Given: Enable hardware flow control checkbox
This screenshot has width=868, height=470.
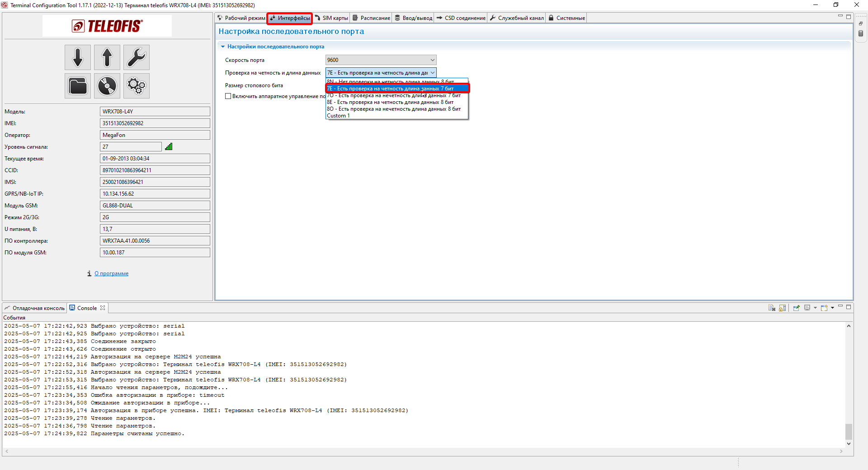Looking at the screenshot, I should pos(228,96).
